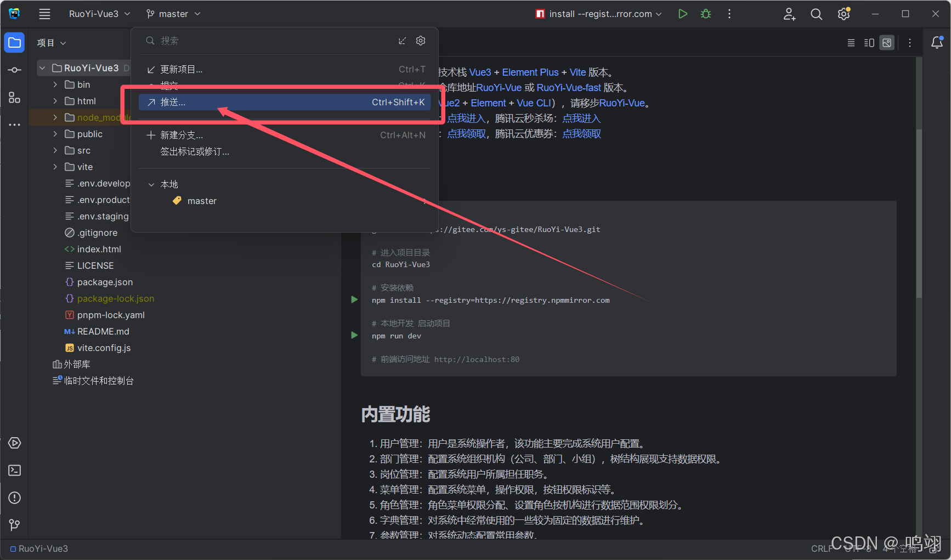Viewport: 951px width, 560px height.
Task: Open the RuoYi-Vue repository link
Action: (x=499, y=87)
